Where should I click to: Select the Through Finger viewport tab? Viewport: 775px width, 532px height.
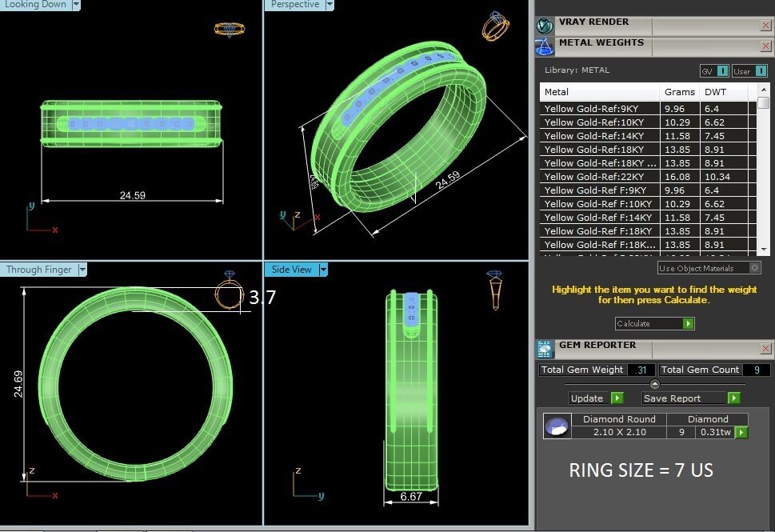pos(38,270)
